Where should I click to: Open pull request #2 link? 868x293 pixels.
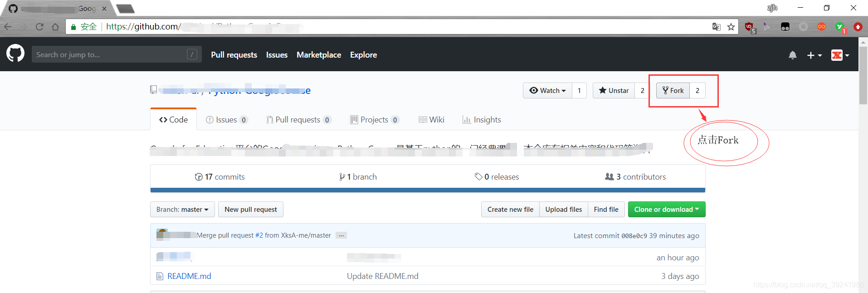point(259,235)
